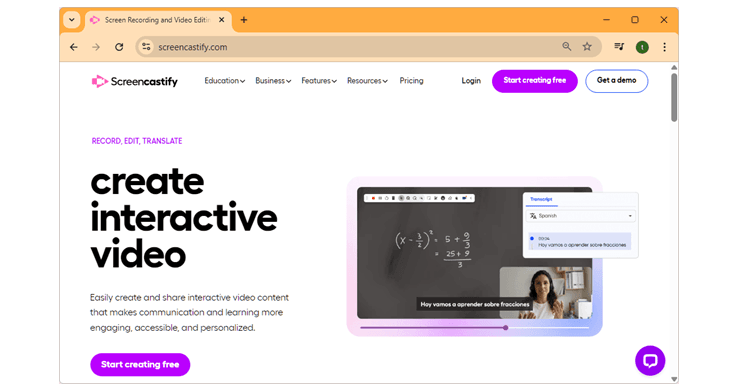Minimize the Chrome window

(606, 20)
